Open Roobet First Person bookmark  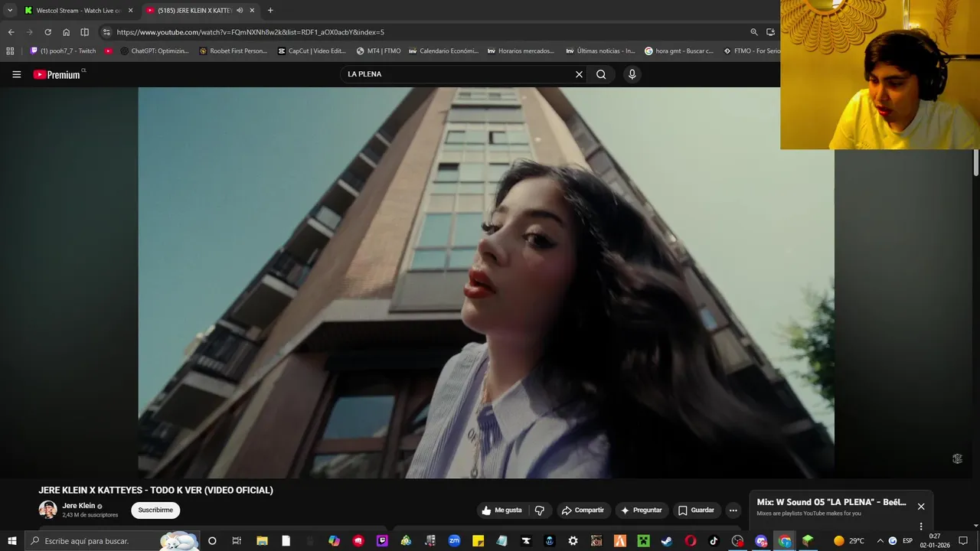pyautogui.click(x=234, y=51)
